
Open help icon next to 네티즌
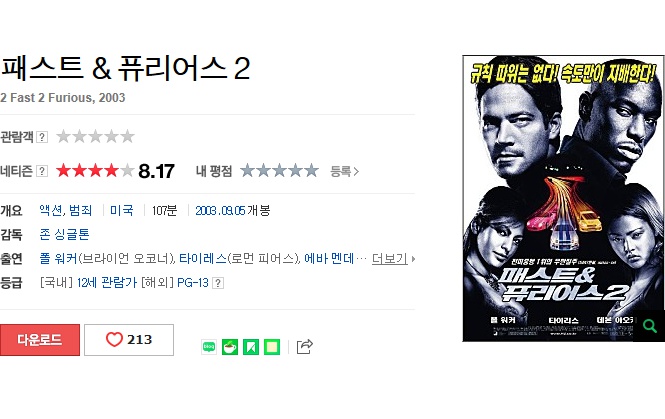pyautogui.click(x=42, y=171)
